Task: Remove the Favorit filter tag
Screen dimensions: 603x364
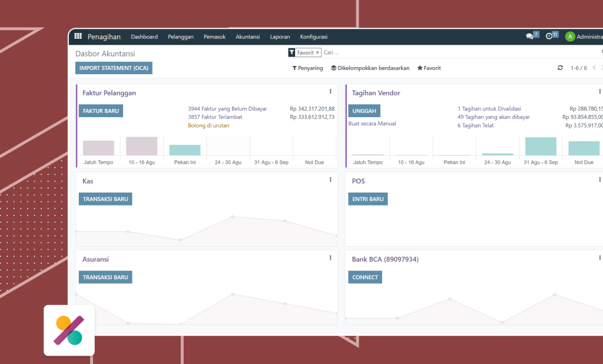Action: [317, 53]
